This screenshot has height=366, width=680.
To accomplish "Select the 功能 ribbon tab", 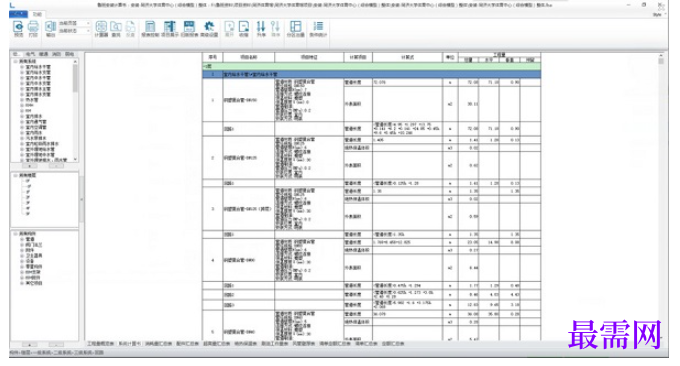I will click(x=37, y=14).
